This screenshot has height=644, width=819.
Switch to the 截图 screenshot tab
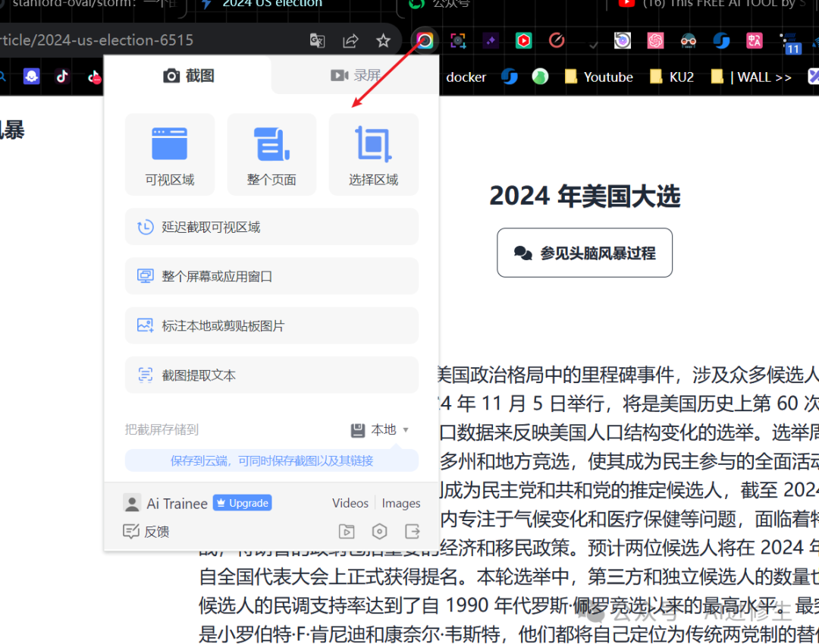click(x=188, y=76)
